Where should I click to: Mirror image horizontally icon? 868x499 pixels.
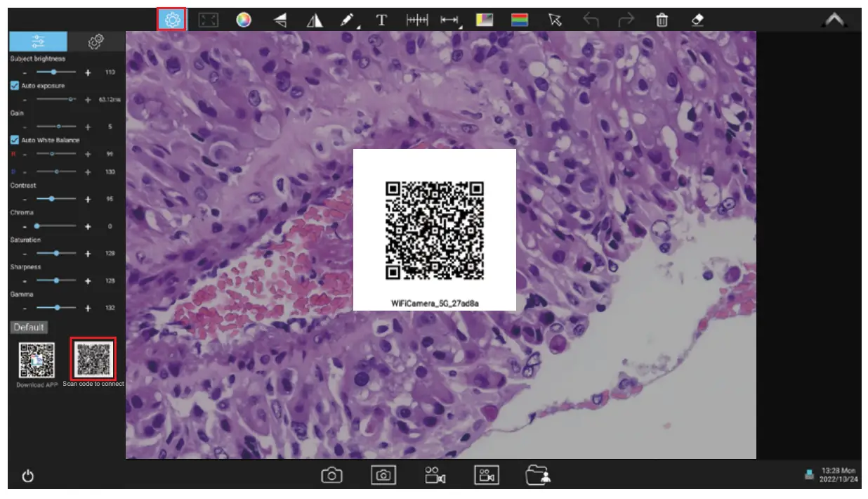tap(315, 20)
